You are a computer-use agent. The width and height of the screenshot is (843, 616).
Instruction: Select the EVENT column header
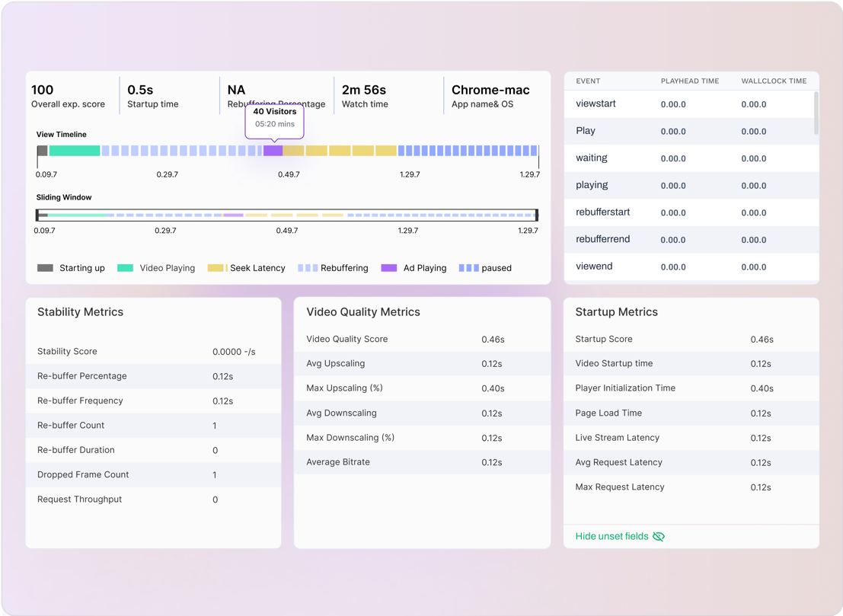pos(587,81)
